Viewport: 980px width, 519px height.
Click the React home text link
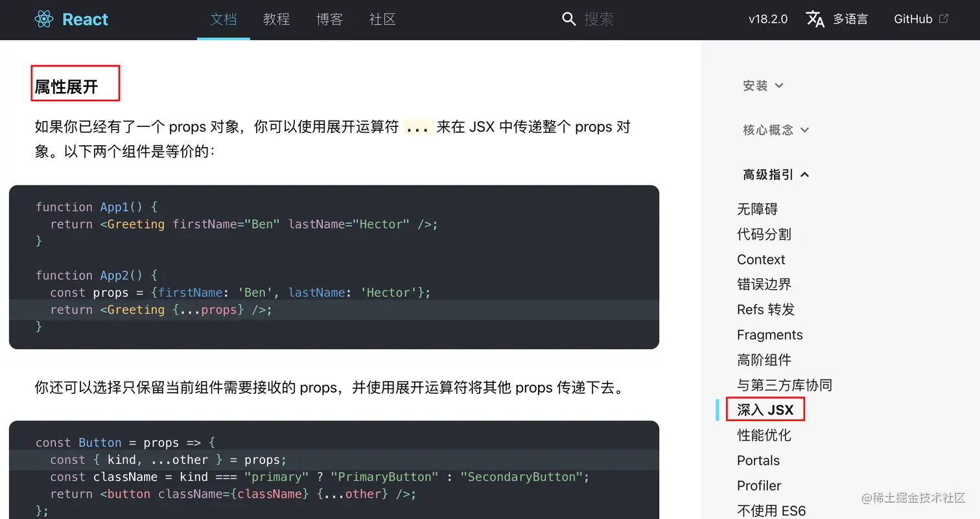tap(85, 19)
